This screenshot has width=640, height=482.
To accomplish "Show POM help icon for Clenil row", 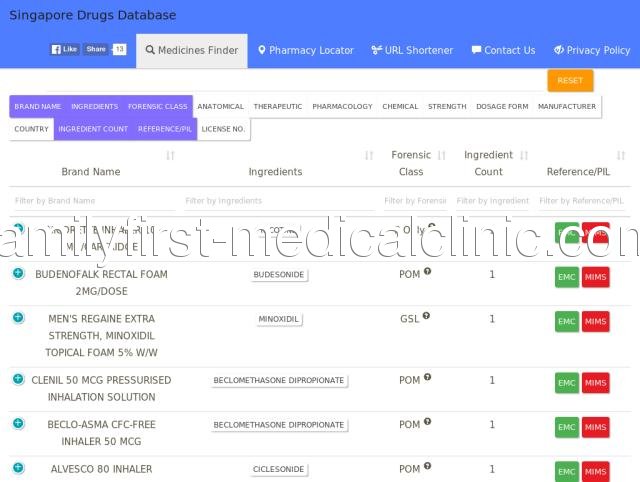I will click(x=427, y=377).
